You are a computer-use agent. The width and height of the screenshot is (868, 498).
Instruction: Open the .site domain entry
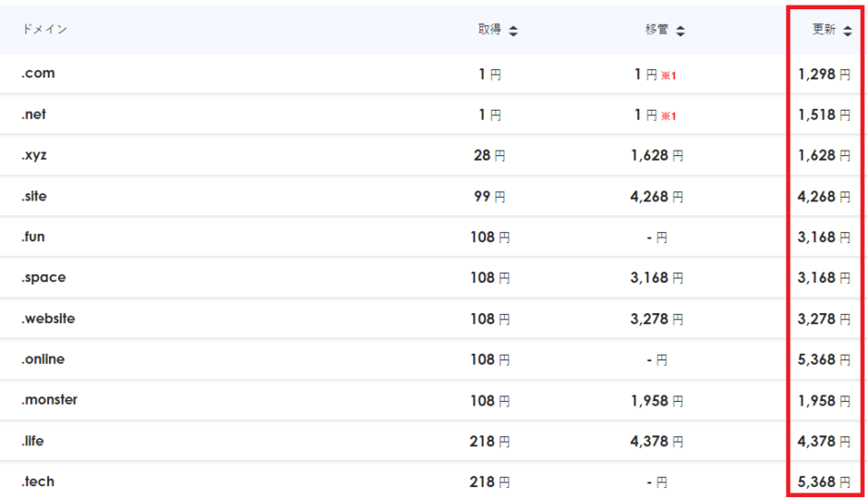33,196
